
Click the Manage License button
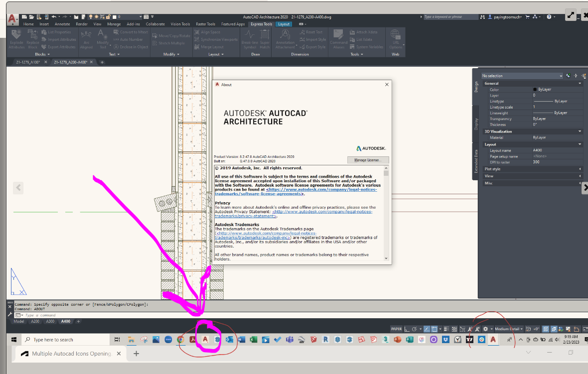click(x=367, y=159)
